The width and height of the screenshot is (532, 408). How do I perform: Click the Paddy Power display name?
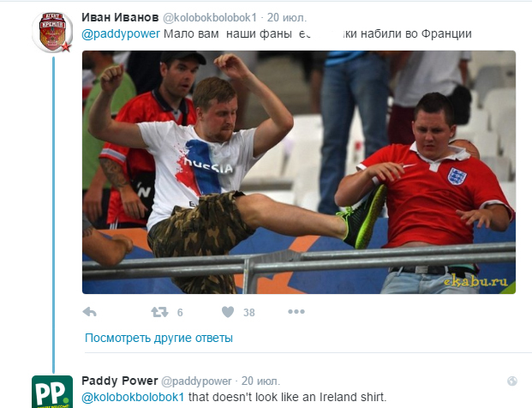tap(120, 381)
